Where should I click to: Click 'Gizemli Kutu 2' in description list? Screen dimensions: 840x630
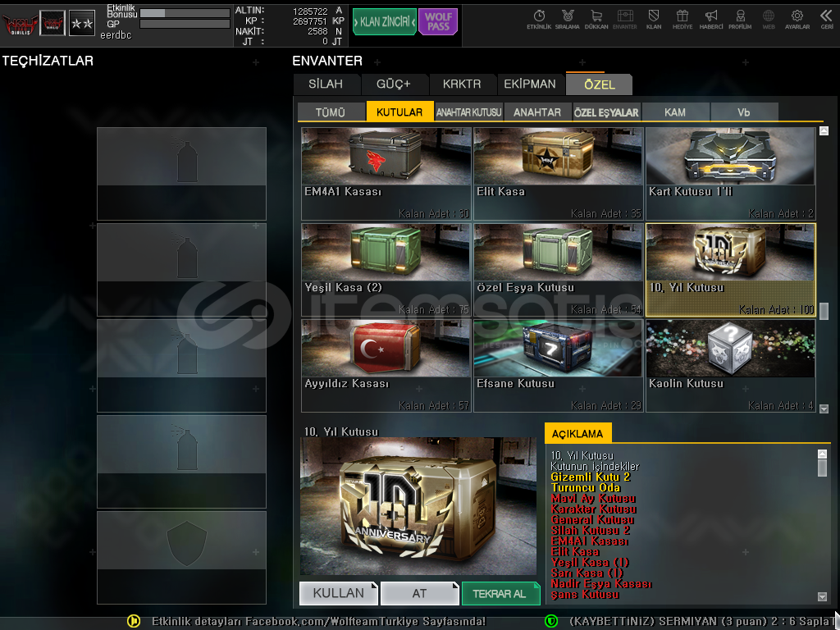point(591,477)
